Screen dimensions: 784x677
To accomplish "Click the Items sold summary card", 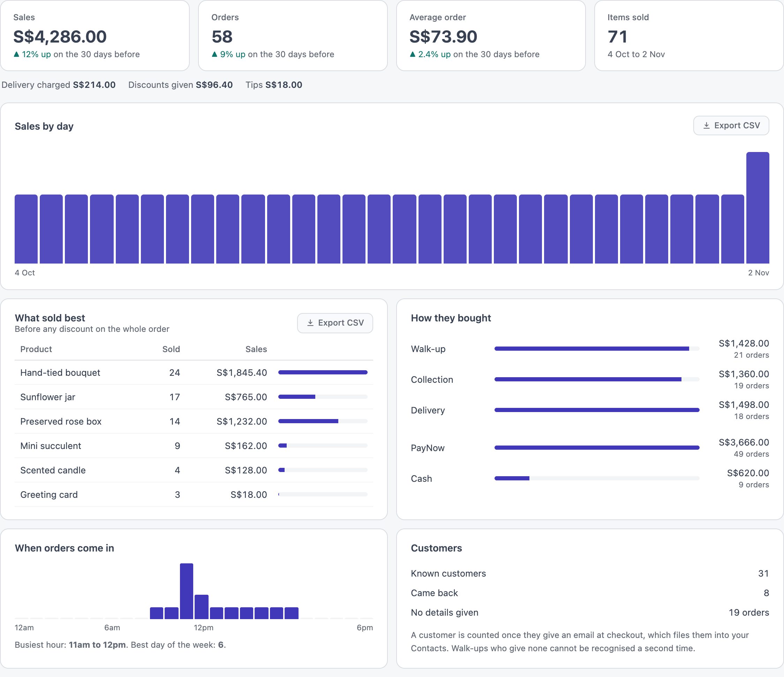I will (689, 36).
